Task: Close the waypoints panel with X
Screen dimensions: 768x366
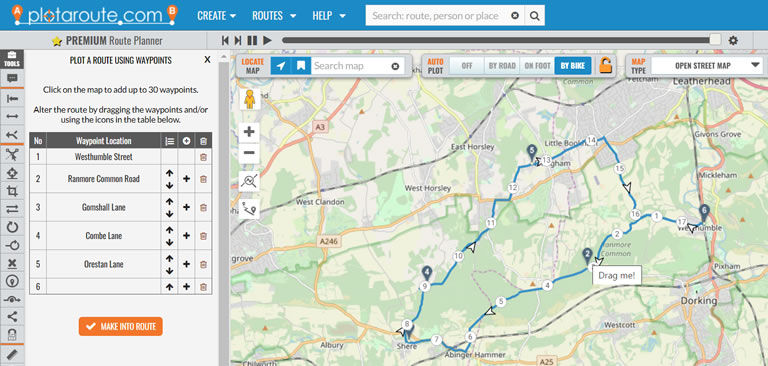Action: click(207, 60)
